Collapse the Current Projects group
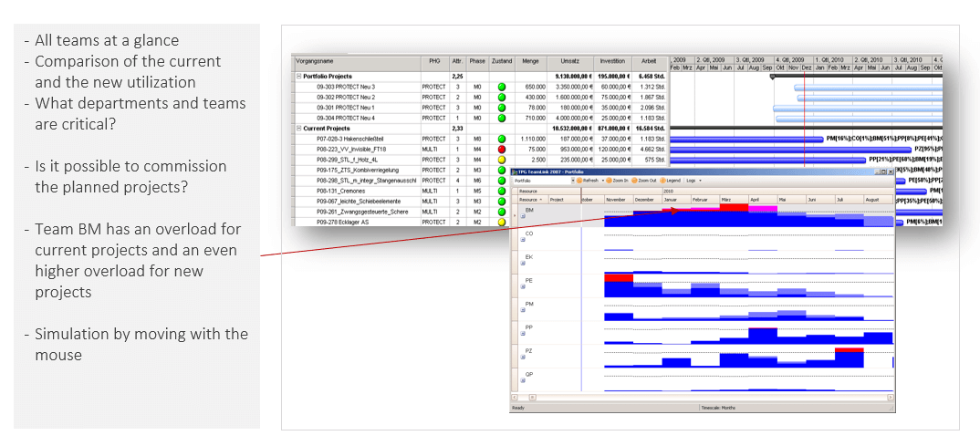Image resolution: width=980 pixels, height=446 pixels. pos(298,129)
